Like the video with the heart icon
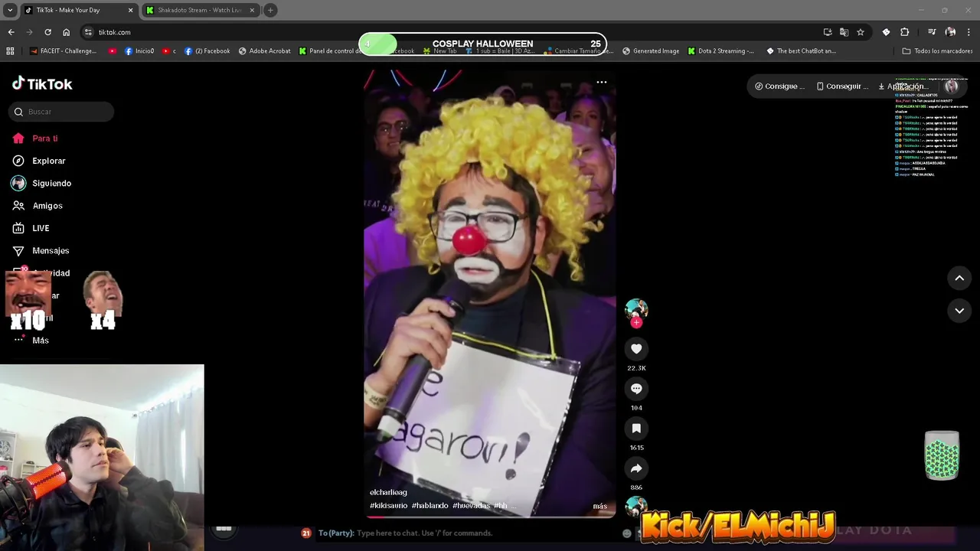The height and width of the screenshot is (551, 980). (636, 349)
